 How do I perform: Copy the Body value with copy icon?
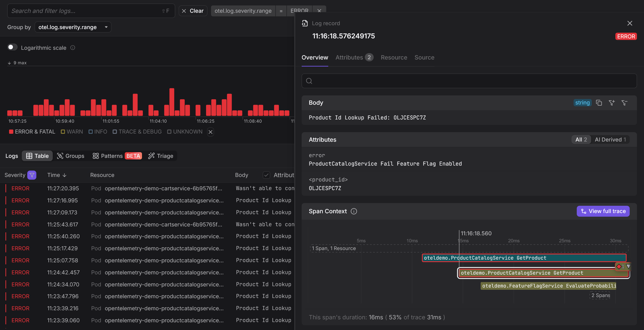tap(599, 103)
